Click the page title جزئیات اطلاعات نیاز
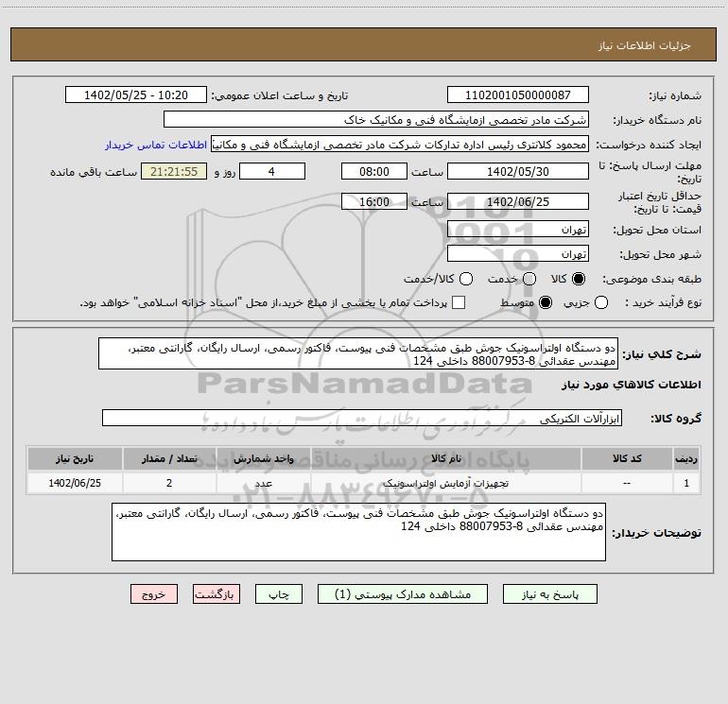 [x=644, y=45]
